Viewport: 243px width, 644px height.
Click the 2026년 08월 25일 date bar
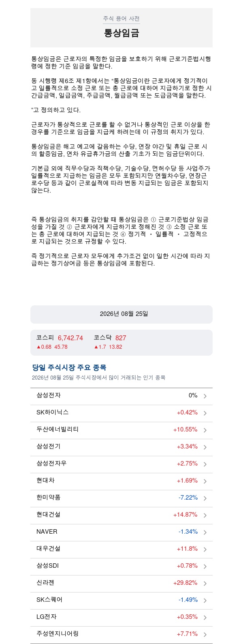[x=122, y=314]
